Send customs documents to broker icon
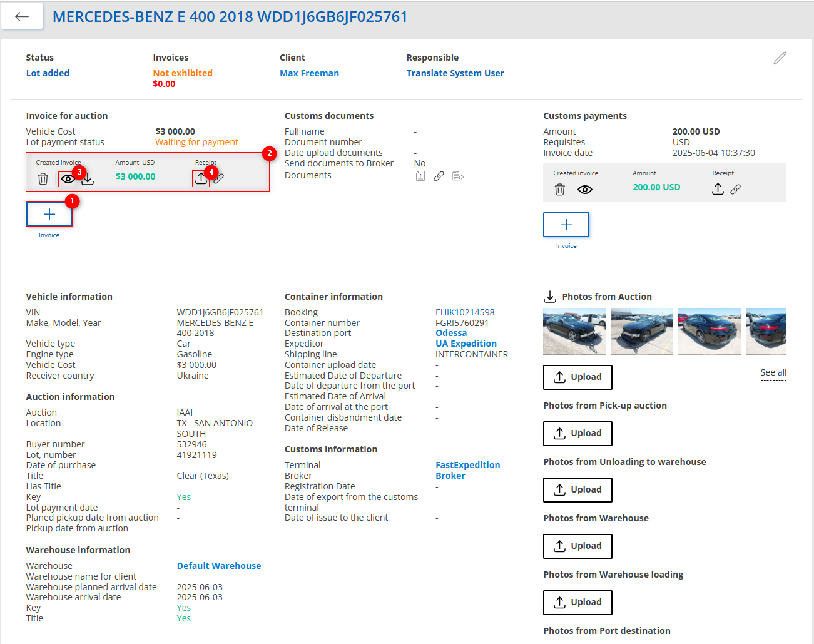The image size is (814, 644). pyautogui.click(x=458, y=176)
